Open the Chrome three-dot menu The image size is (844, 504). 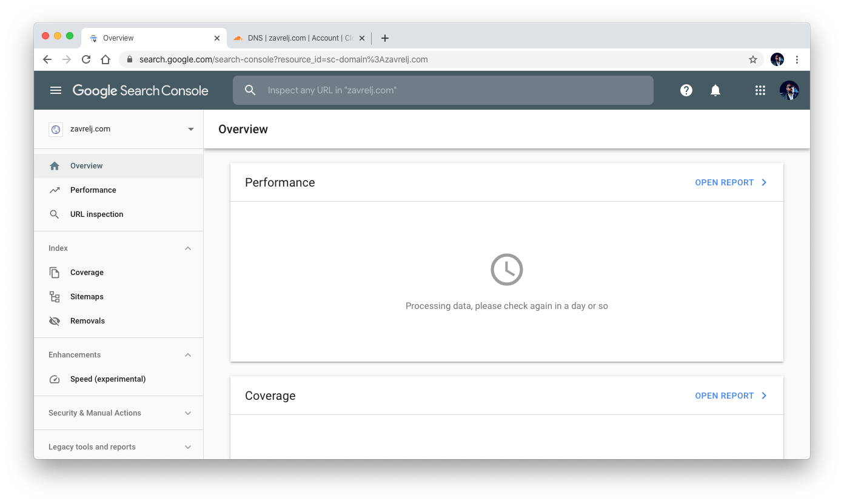pos(797,59)
